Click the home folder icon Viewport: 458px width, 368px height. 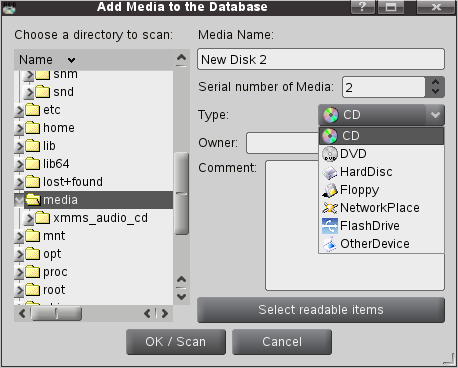coord(32,128)
